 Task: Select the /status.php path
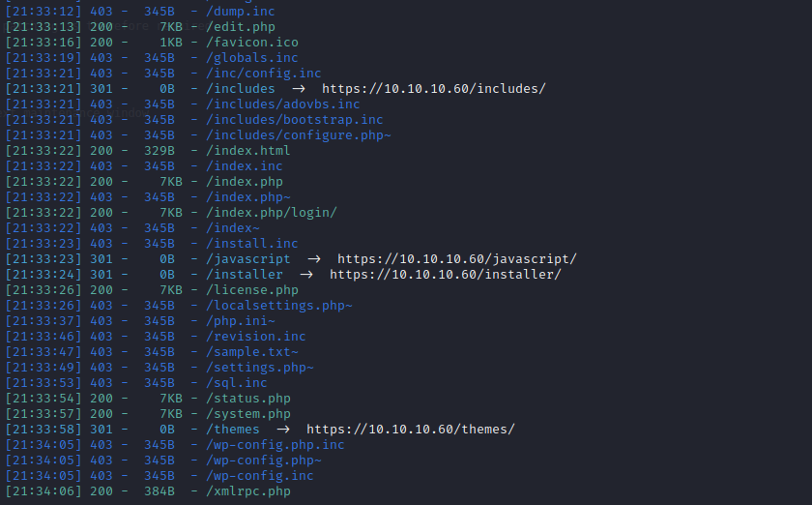point(248,399)
